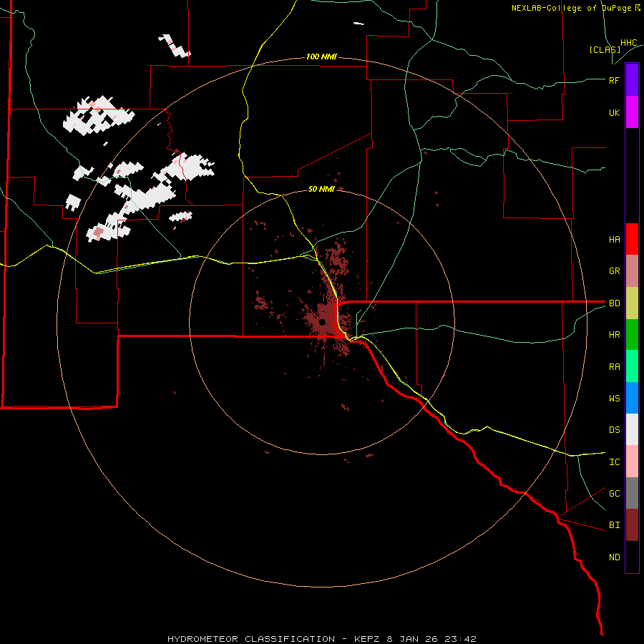Select the yellow BD legend swatch
Screen dimensions: 644x644
point(632,303)
